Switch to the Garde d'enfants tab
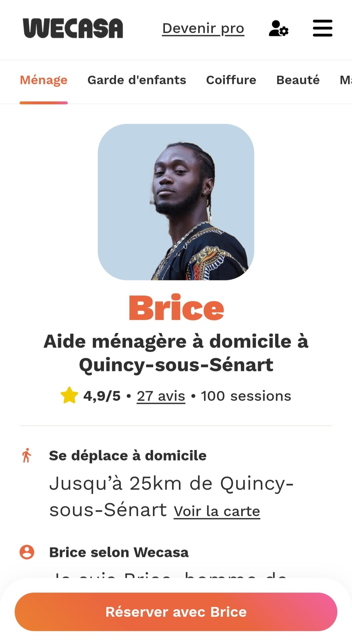The width and height of the screenshot is (352, 644). 137,80
